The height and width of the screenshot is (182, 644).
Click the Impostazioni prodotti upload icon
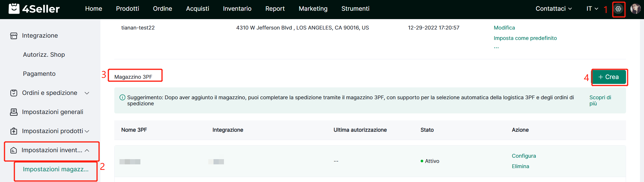click(14, 131)
